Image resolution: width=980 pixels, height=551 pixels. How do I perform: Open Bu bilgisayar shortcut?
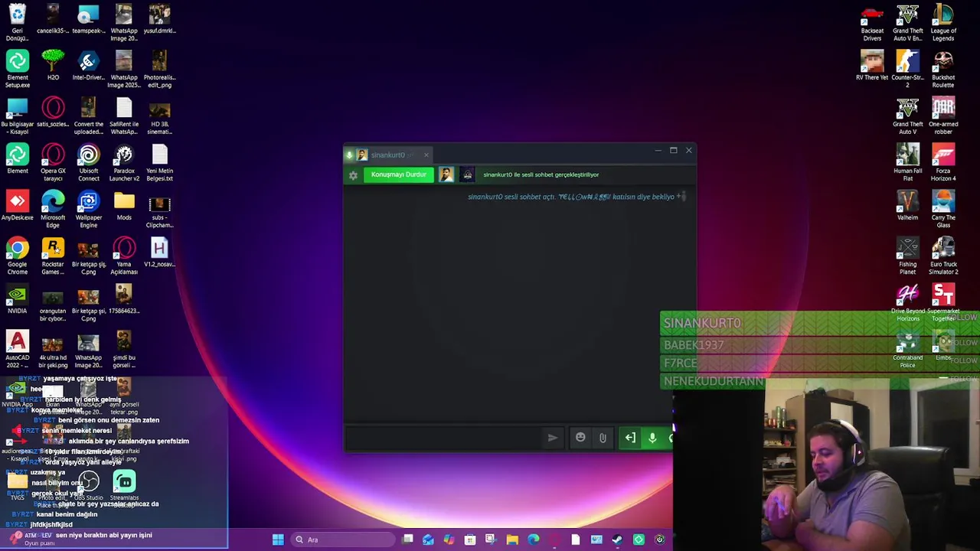tap(17, 116)
